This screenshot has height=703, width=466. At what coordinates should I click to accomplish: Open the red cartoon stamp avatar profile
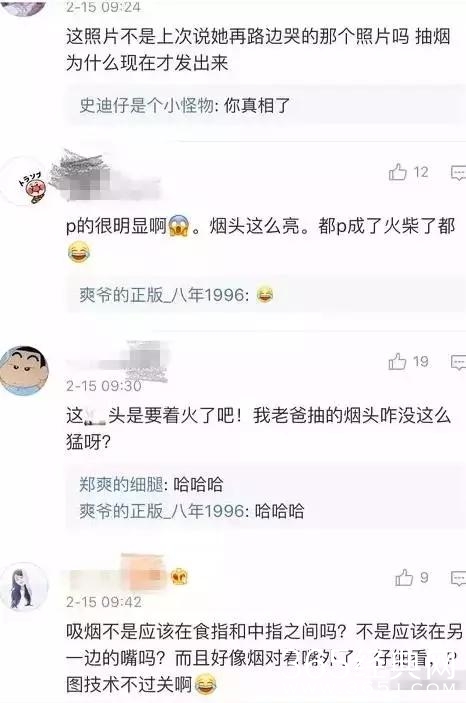[27, 182]
